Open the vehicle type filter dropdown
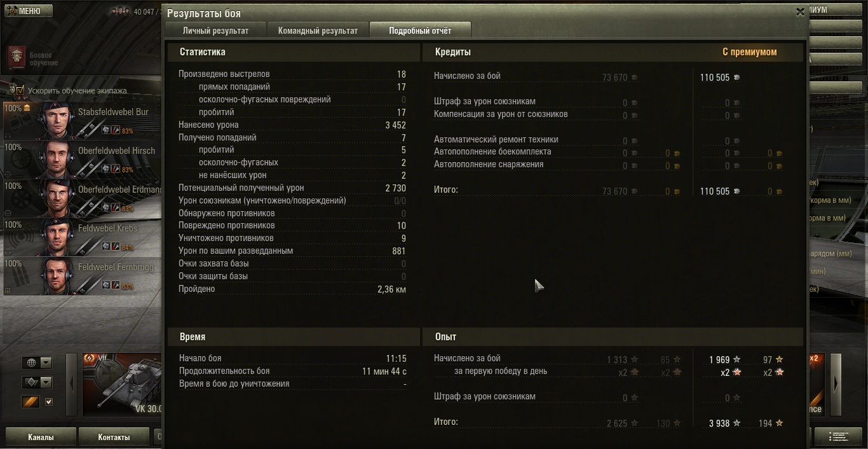 point(37,382)
